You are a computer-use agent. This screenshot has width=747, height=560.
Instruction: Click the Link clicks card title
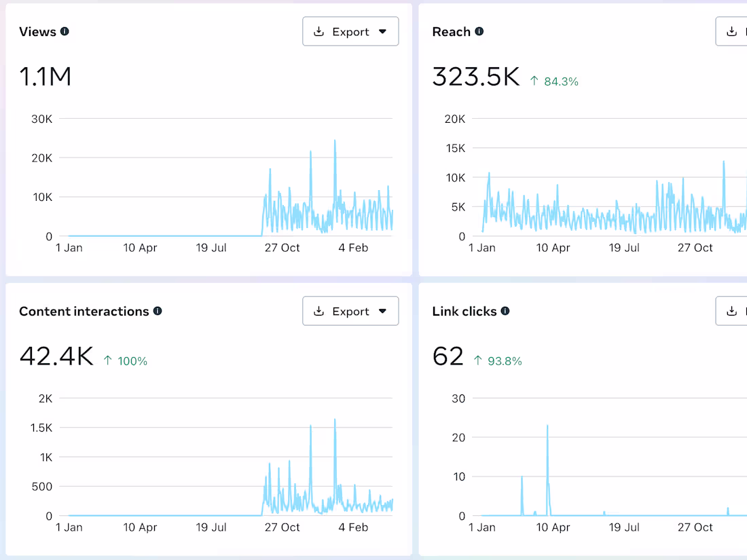click(x=464, y=312)
